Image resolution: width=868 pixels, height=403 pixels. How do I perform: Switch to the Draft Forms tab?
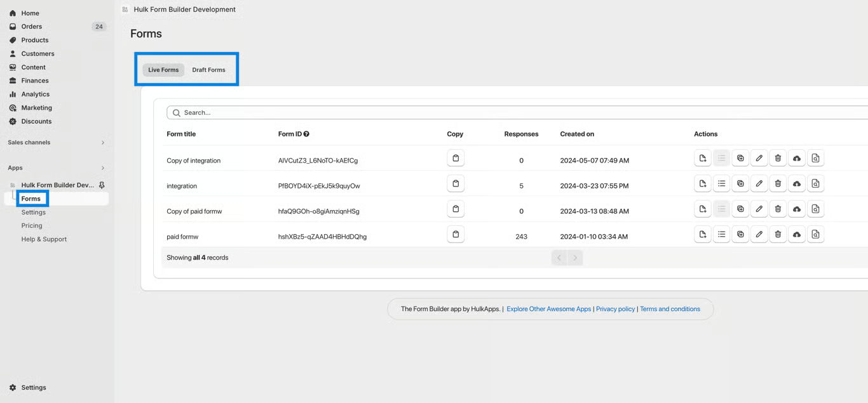[x=209, y=70]
